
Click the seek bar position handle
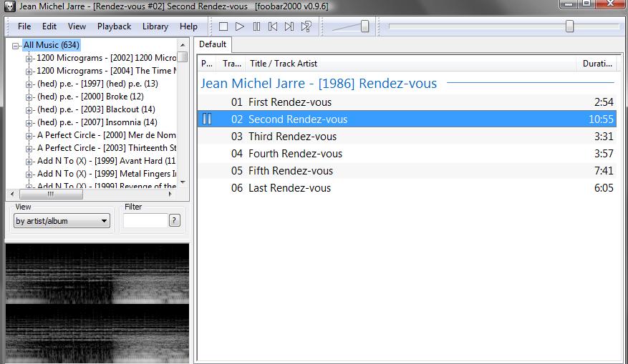[x=569, y=26]
